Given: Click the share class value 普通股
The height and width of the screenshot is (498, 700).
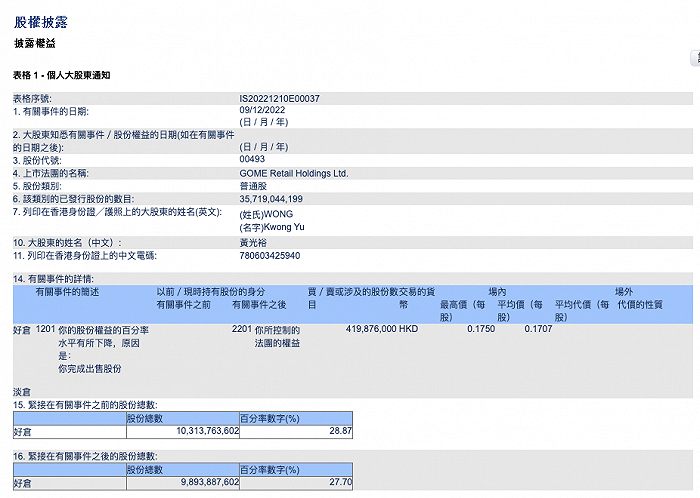Looking at the screenshot, I should click(x=253, y=186).
